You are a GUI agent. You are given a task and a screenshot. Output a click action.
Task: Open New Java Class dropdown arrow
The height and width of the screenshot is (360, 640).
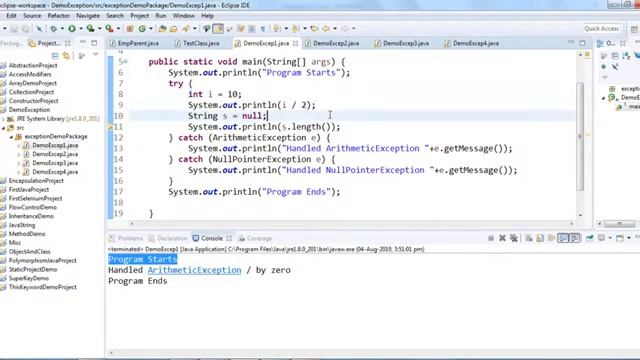[151, 29]
